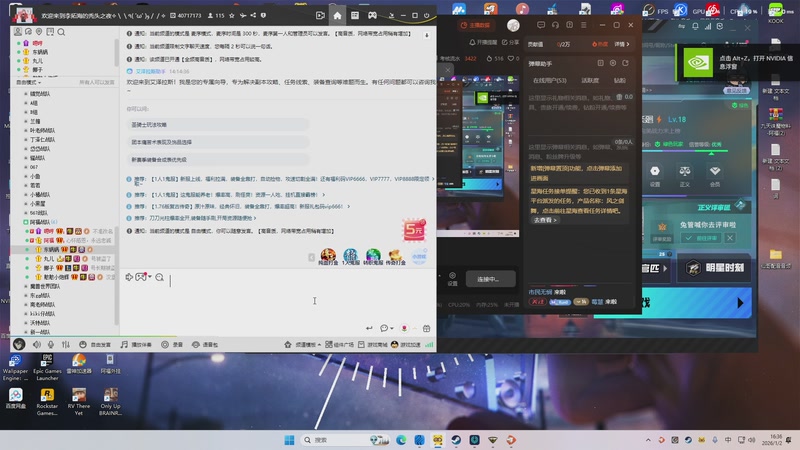Expand the 刀刀光柱爆率全开 recommendation chevron
The image size is (800, 450).
(255, 218)
